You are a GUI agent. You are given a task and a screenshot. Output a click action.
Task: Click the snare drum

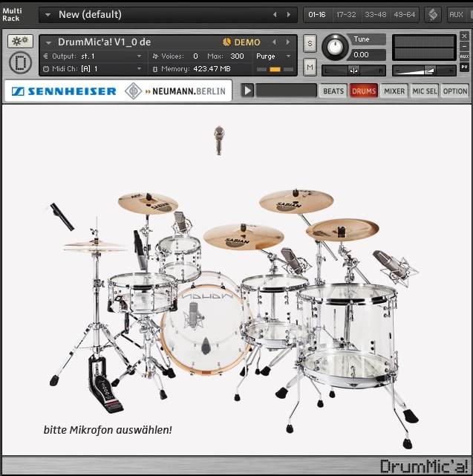(x=143, y=293)
